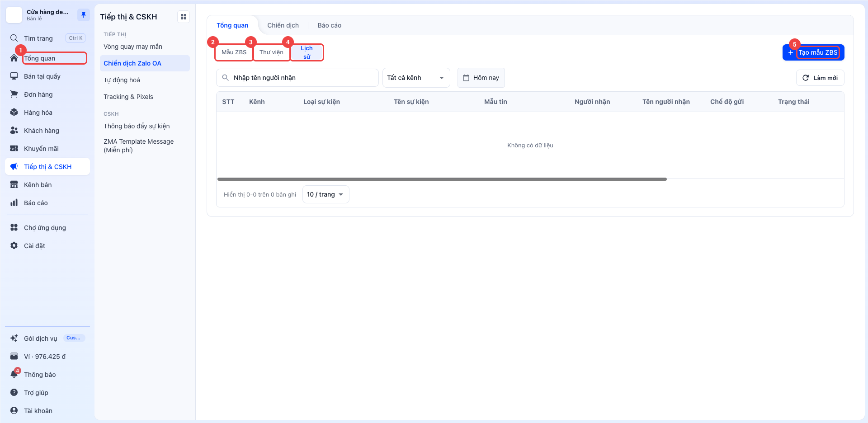Click the horizontal table scrollbar
Screen dimensions: 868x423
pyautogui.click(x=442, y=179)
